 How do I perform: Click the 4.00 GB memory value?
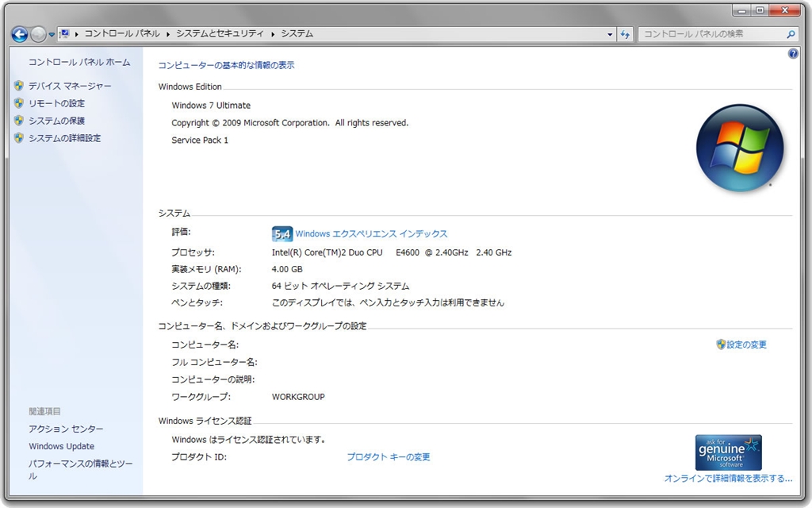(x=287, y=269)
